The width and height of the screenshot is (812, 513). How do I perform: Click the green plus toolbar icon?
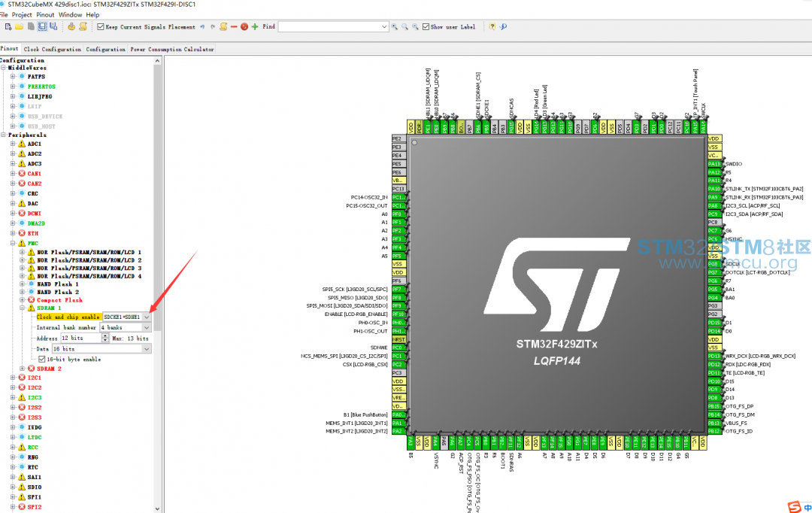[x=255, y=26]
